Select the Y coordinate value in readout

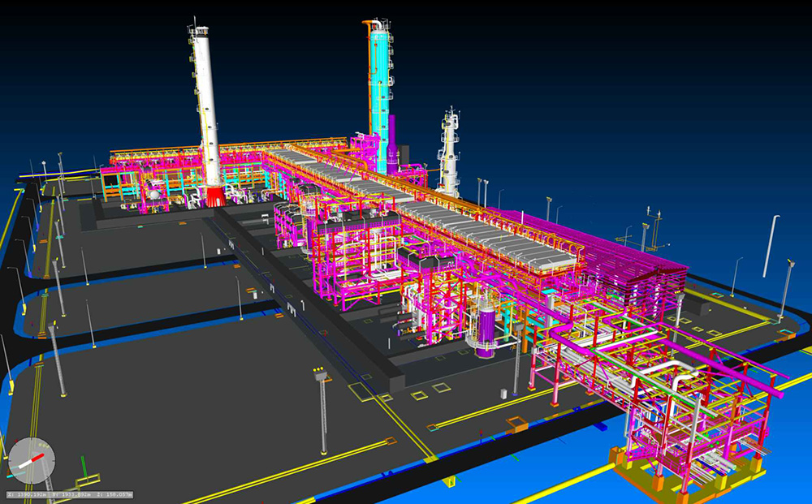click(x=75, y=493)
